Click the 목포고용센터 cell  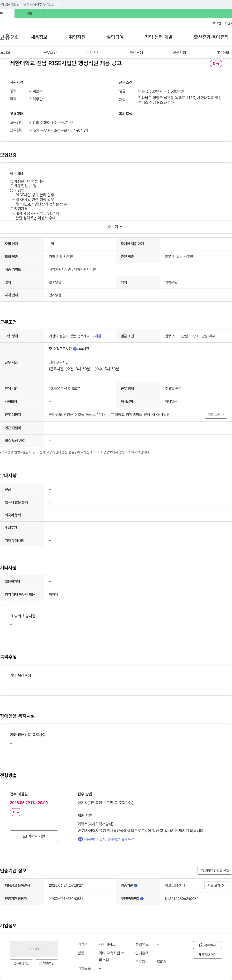[174, 885]
